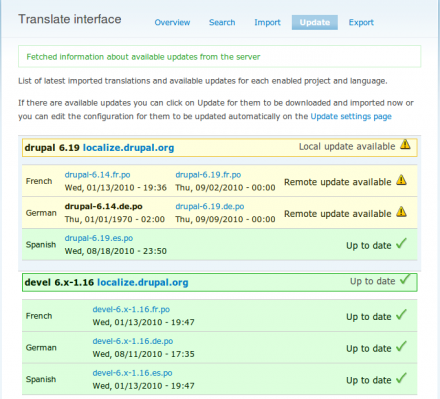The width and height of the screenshot is (440, 399).
Task: Open devel-6.x-1.16.fr.po file link
Action: [131, 309]
